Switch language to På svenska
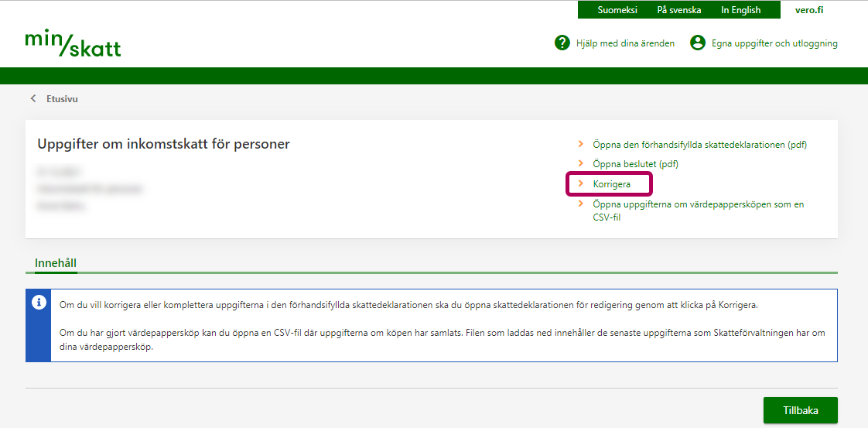Viewport: 868px width, 428px height. tap(678, 10)
